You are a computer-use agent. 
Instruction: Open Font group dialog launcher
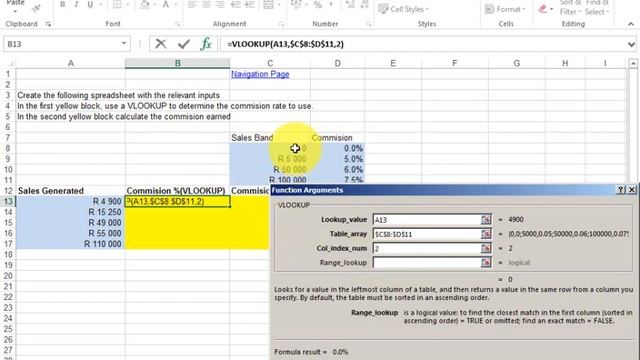178,24
